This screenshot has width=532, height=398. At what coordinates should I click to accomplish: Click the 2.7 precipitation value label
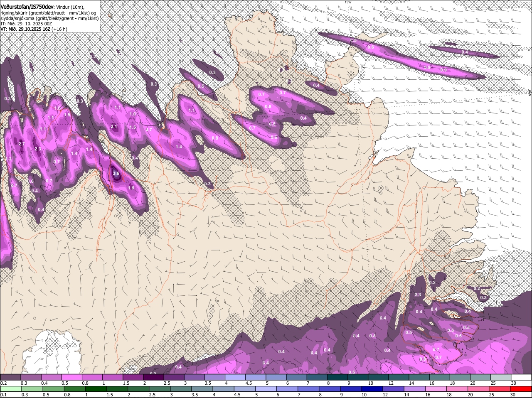click(22, 144)
